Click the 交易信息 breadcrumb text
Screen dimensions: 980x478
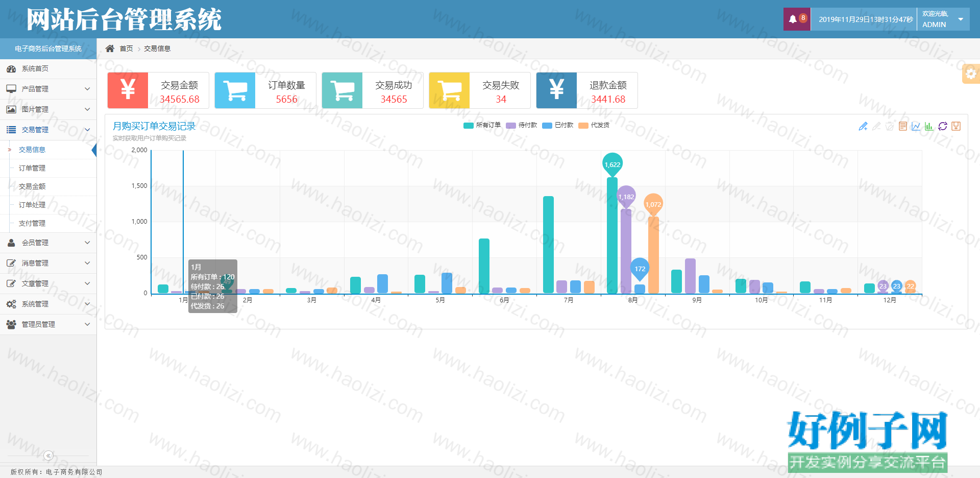(x=157, y=49)
